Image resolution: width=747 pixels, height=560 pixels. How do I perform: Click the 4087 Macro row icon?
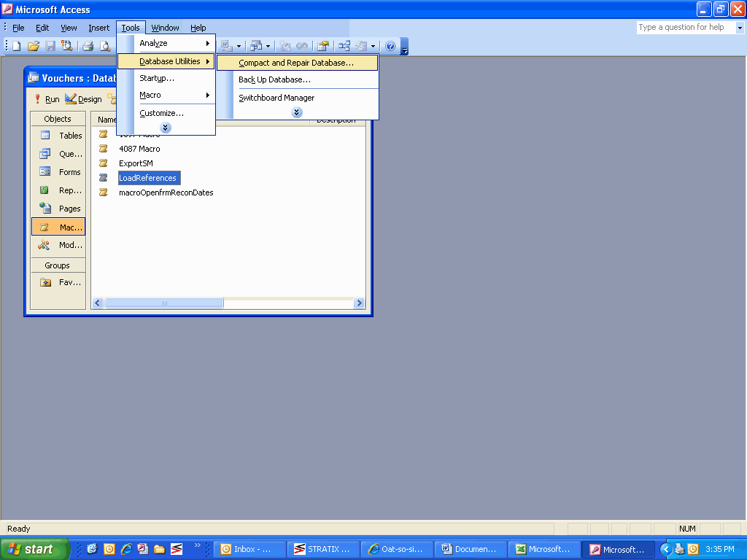[104, 149]
